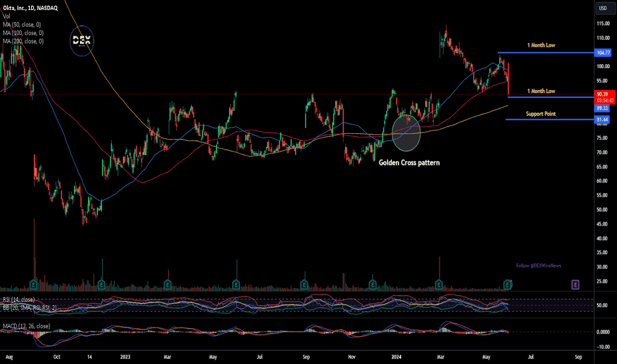Click the earnings E marker from December 2022
617x364 pixels.
pyautogui.click(x=101, y=284)
